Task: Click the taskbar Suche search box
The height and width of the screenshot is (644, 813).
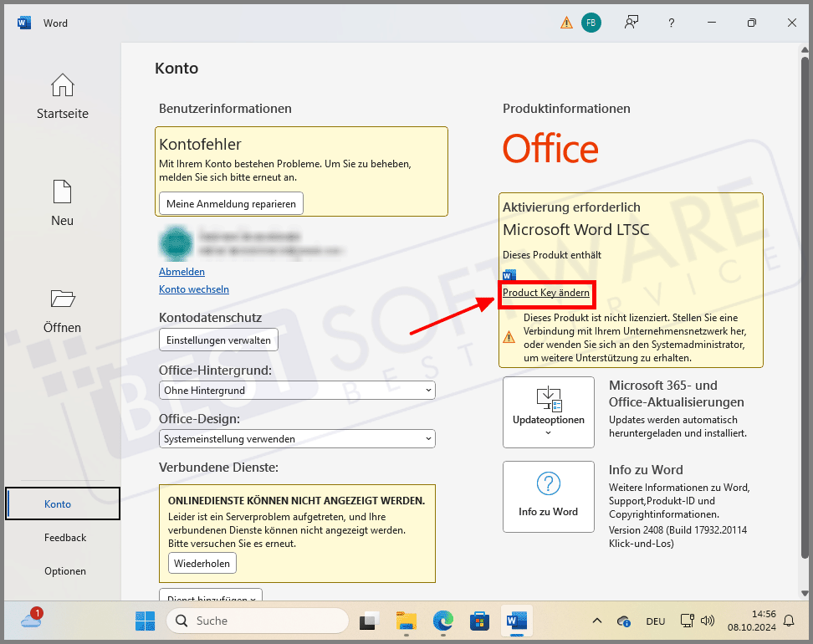Action: point(257,621)
